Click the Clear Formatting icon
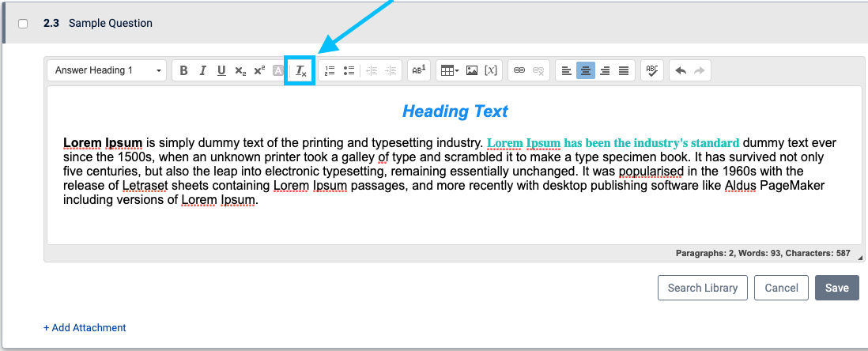The height and width of the screenshot is (351, 868). point(300,70)
